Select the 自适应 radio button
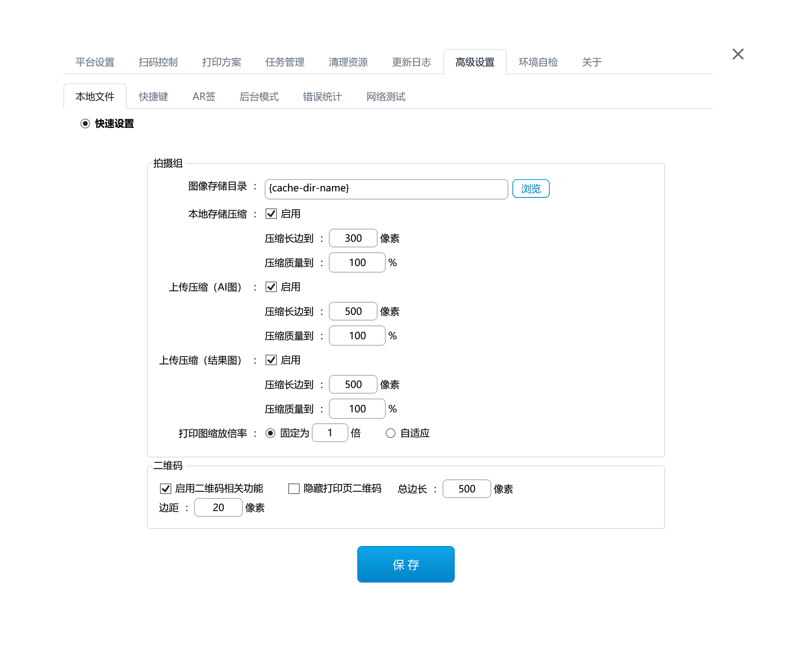Screen dimensions: 812x650 (x=391, y=433)
